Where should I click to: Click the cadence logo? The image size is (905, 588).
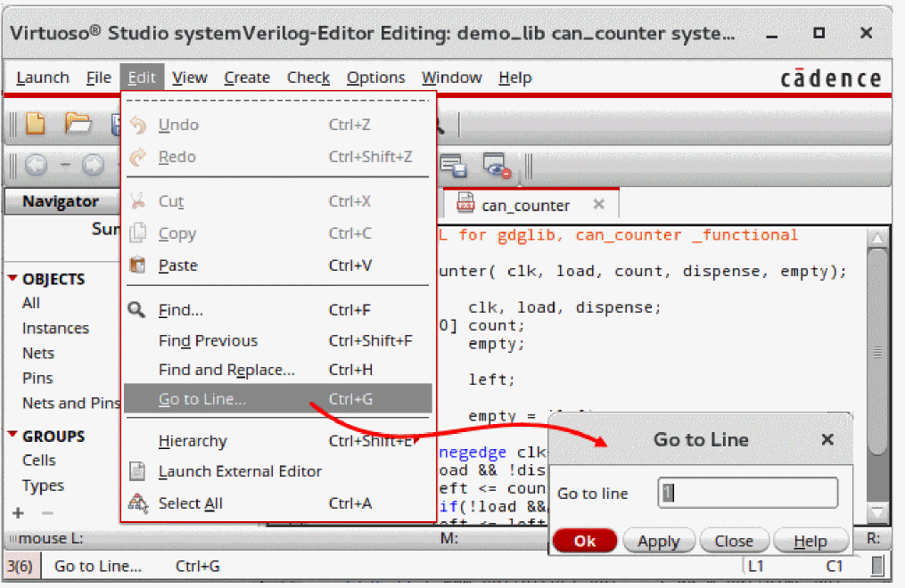click(x=830, y=78)
